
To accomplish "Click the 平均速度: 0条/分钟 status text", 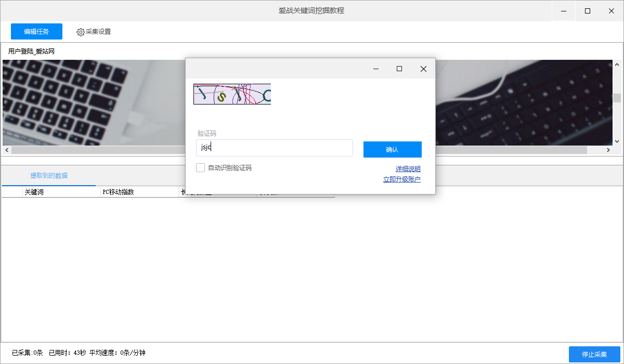I will pos(118,353).
